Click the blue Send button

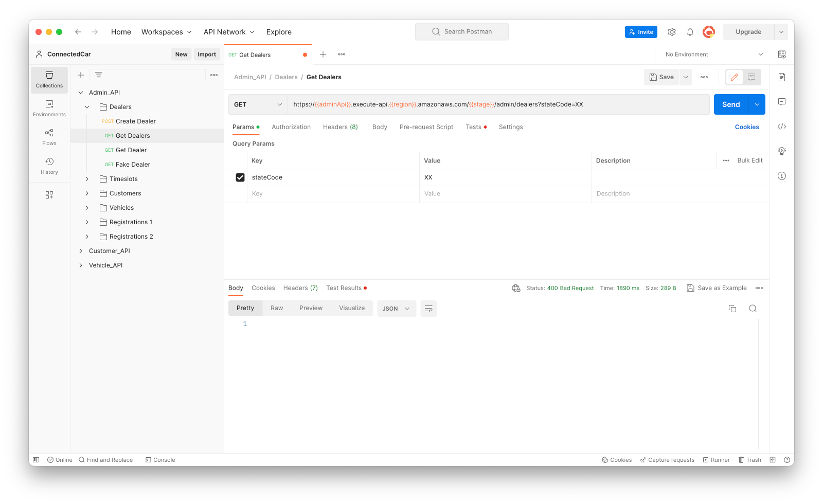(x=731, y=104)
